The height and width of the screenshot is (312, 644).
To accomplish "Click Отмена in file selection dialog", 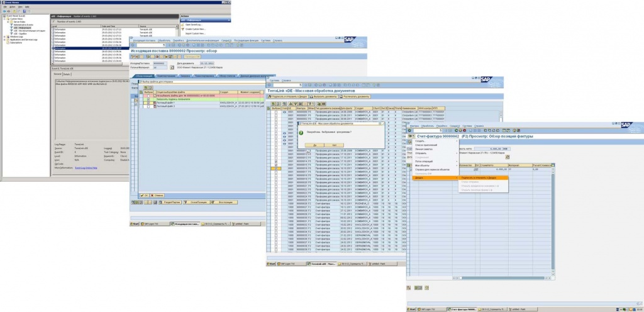I will click(x=157, y=196).
